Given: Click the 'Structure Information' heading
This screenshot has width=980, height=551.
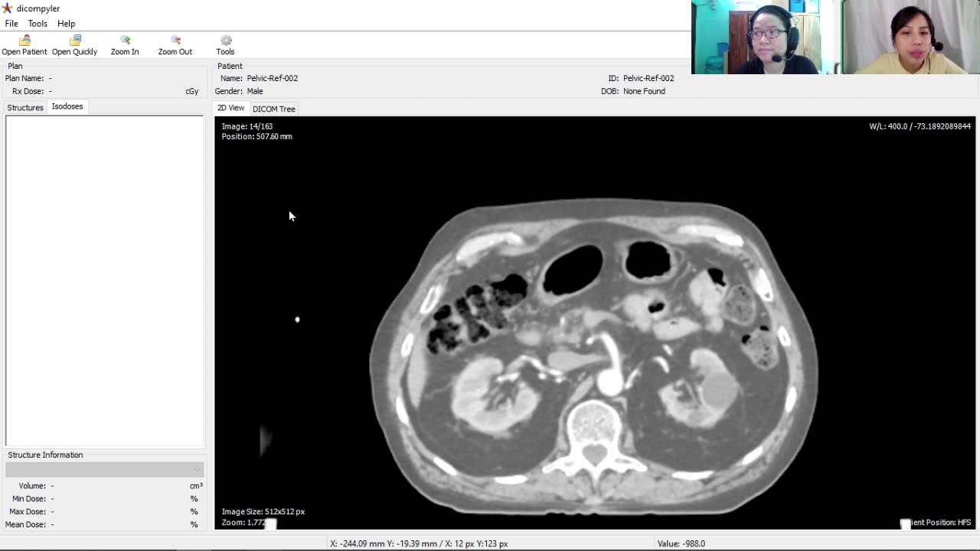Looking at the screenshot, I should [45, 455].
